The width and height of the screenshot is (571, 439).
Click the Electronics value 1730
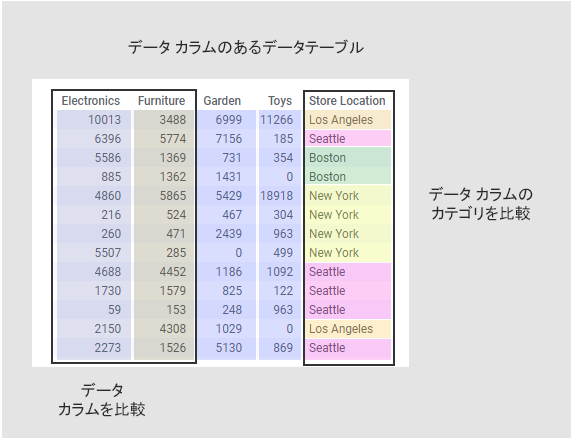(x=107, y=290)
